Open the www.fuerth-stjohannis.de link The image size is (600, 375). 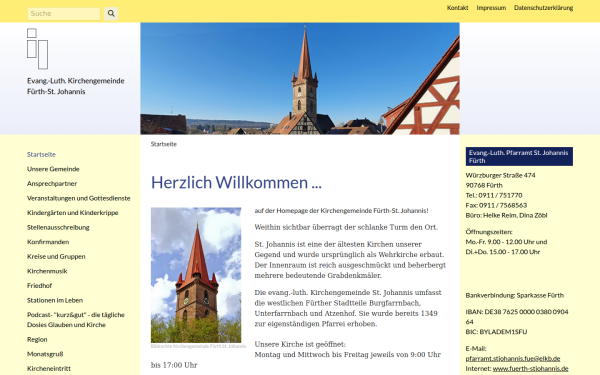click(530, 368)
